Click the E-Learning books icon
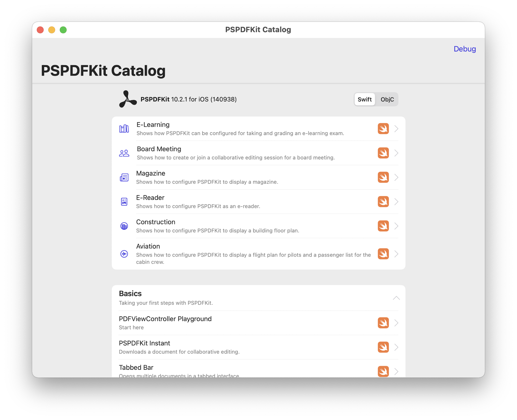The width and height of the screenshot is (517, 420). 124,129
